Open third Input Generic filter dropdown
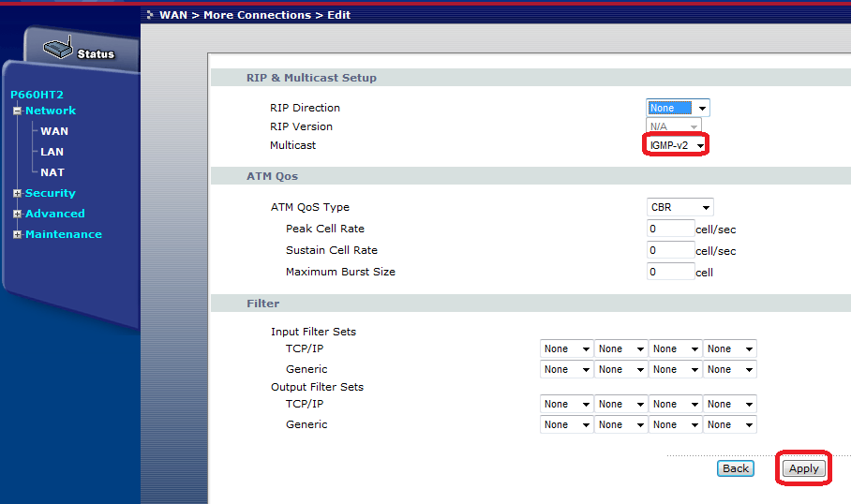This screenshot has height=504, width=851. tap(675, 369)
